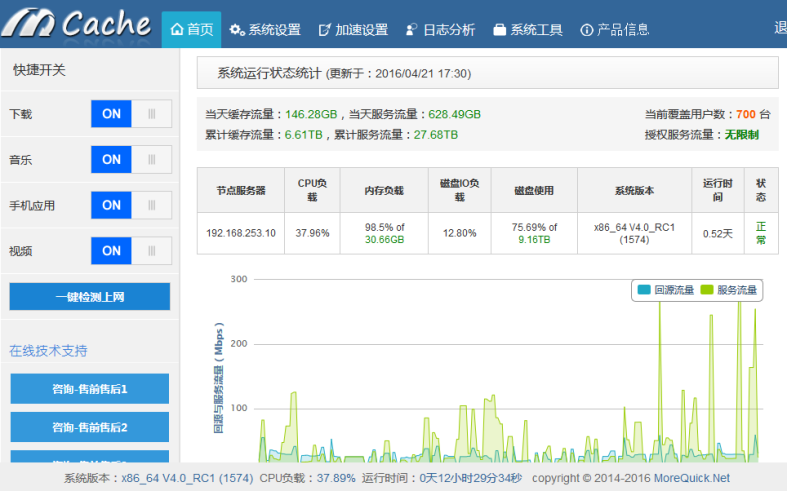Toggle the 音乐 ON switch
787x491 pixels.
coord(131,160)
